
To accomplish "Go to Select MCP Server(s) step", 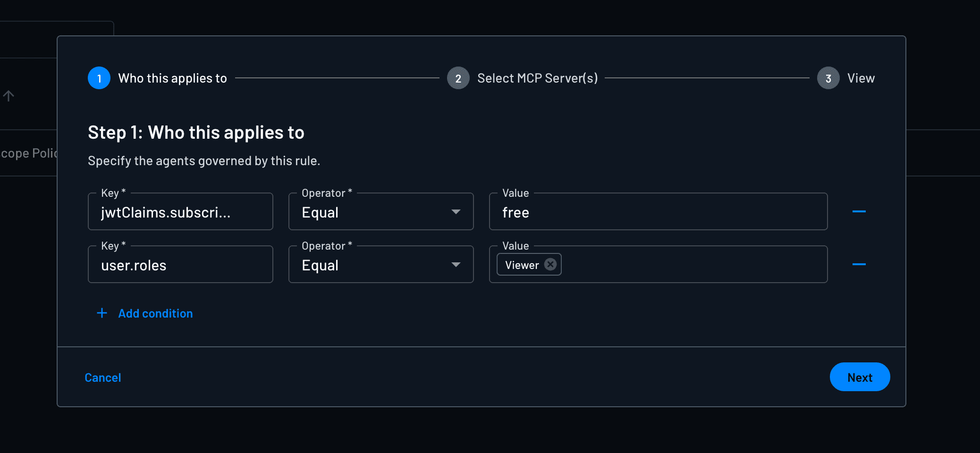I will (x=537, y=78).
